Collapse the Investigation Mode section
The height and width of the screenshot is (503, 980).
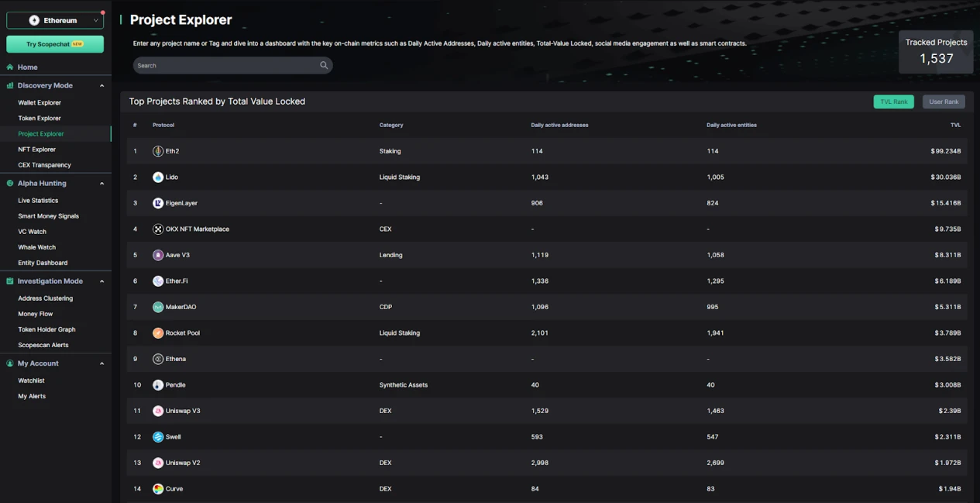[x=101, y=281]
